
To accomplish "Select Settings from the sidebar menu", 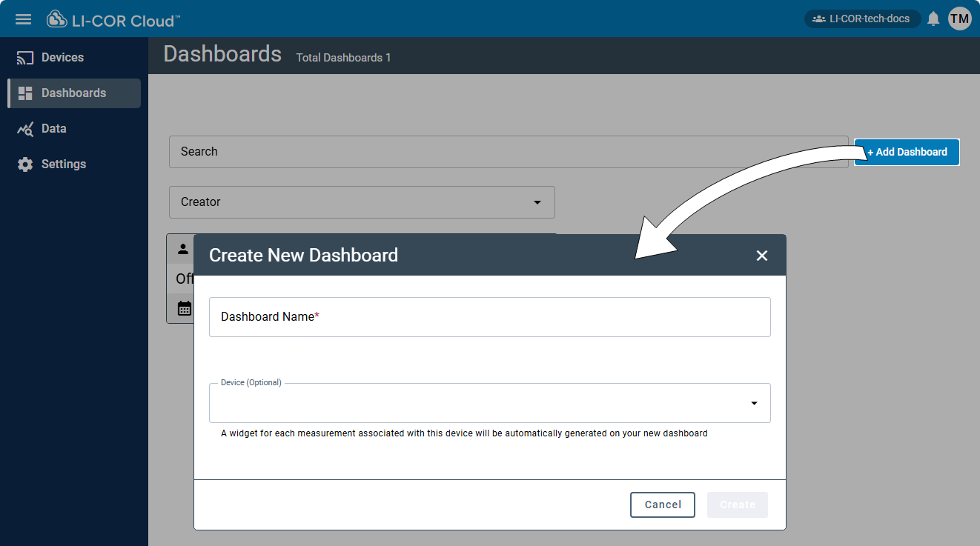I will [x=63, y=164].
